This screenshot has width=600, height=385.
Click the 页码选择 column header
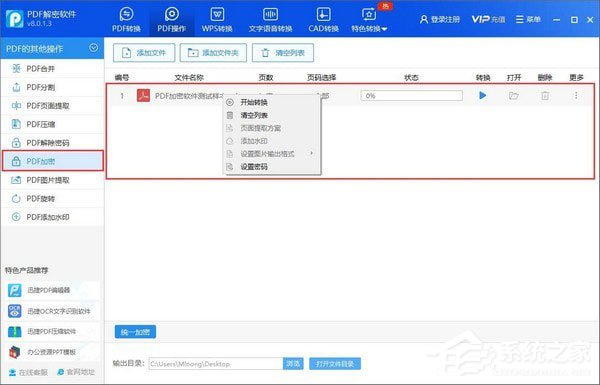click(321, 78)
